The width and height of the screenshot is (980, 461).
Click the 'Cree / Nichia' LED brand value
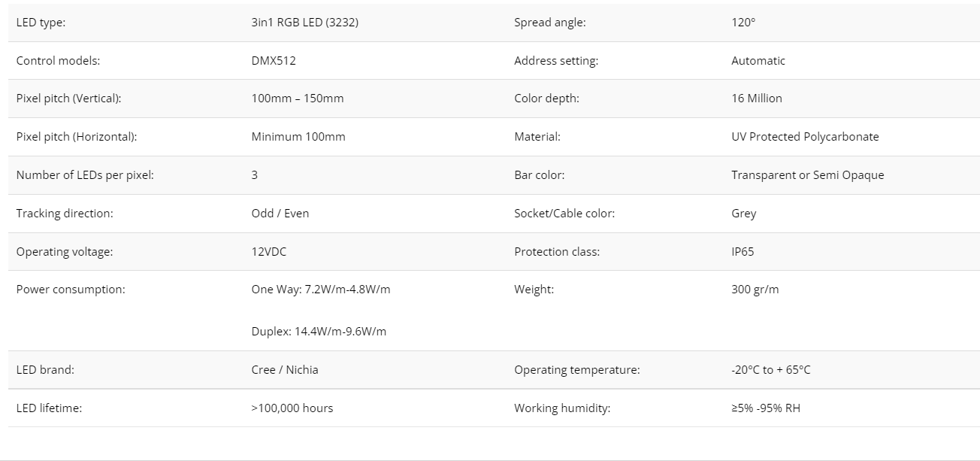click(285, 370)
